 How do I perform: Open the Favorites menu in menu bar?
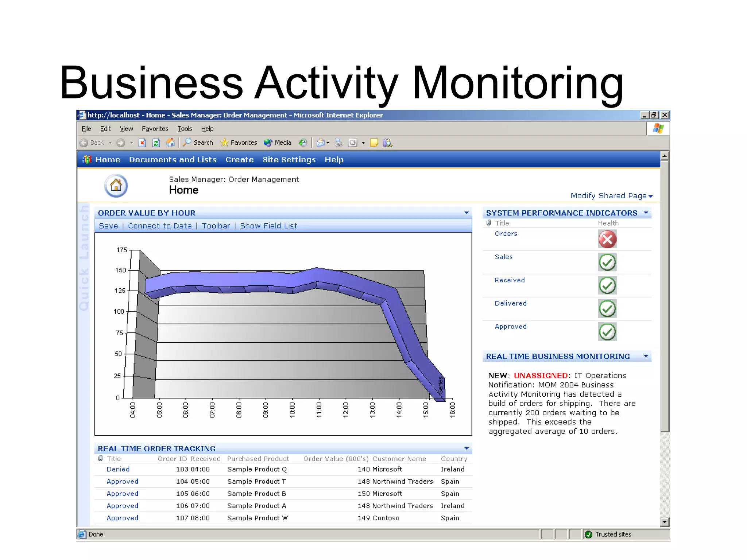tap(155, 129)
